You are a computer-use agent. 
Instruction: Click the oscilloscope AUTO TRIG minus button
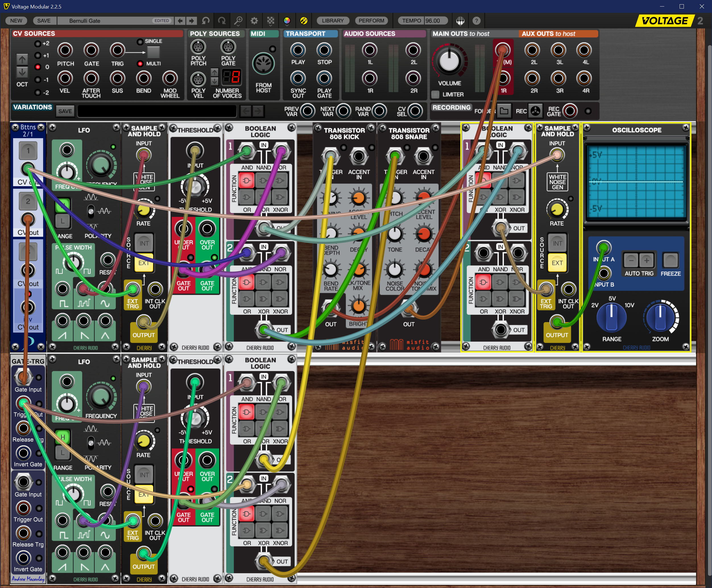tap(631, 260)
